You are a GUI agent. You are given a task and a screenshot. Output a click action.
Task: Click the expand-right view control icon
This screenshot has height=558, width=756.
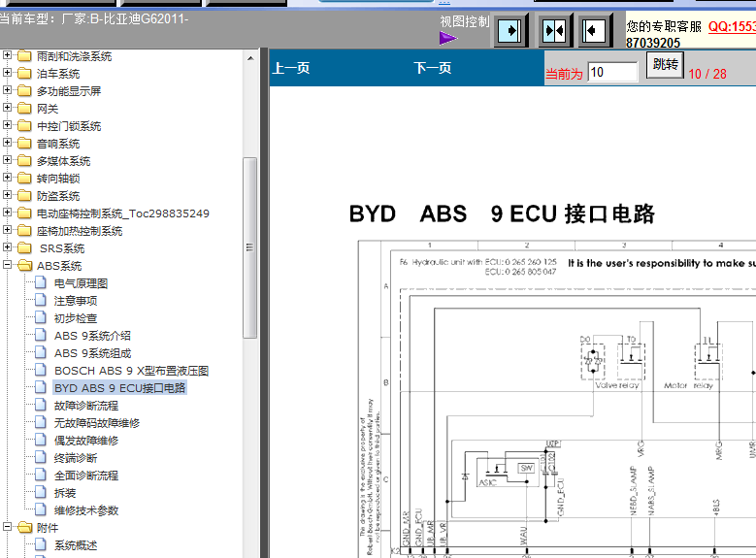[509, 31]
